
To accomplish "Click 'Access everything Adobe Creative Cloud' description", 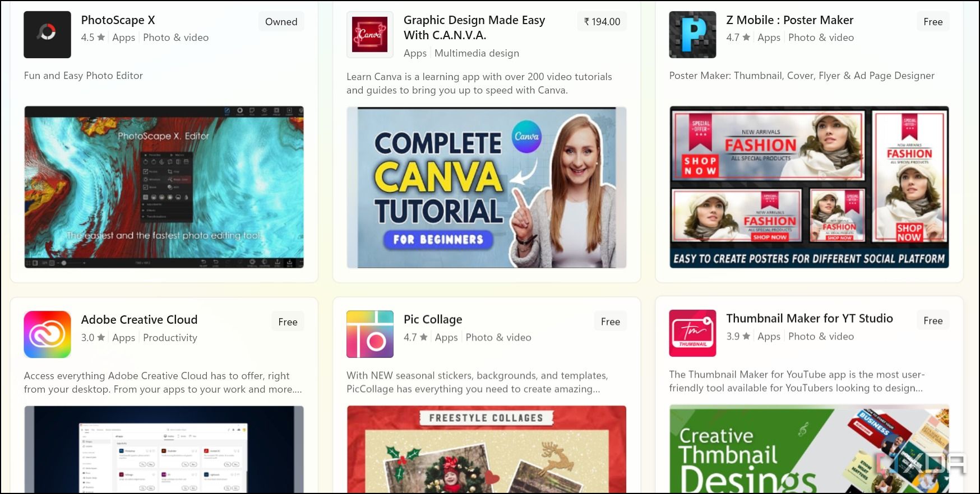I will (x=163, y=383).
